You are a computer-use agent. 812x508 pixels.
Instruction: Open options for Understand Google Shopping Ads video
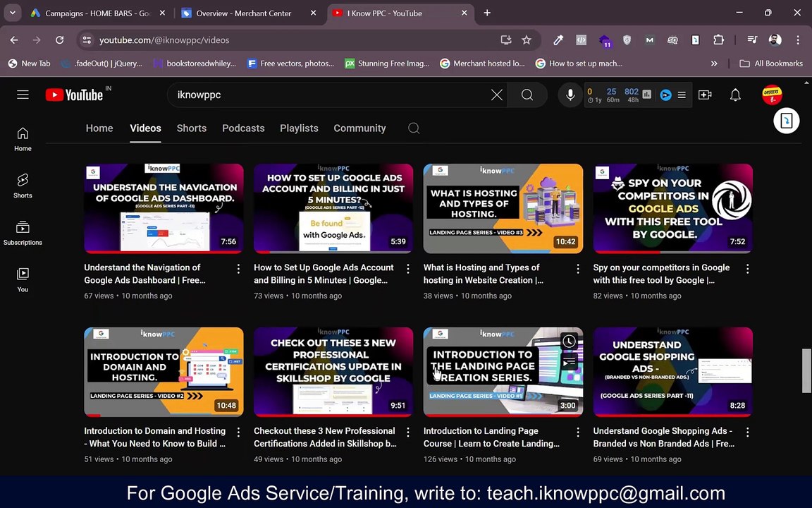pos(747,432)
